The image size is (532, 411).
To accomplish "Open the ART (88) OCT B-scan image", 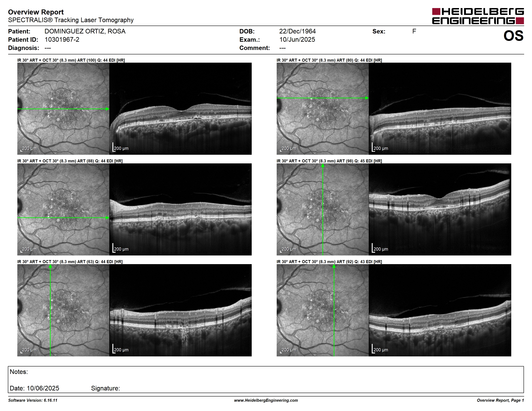I will (x=181, y=209).
